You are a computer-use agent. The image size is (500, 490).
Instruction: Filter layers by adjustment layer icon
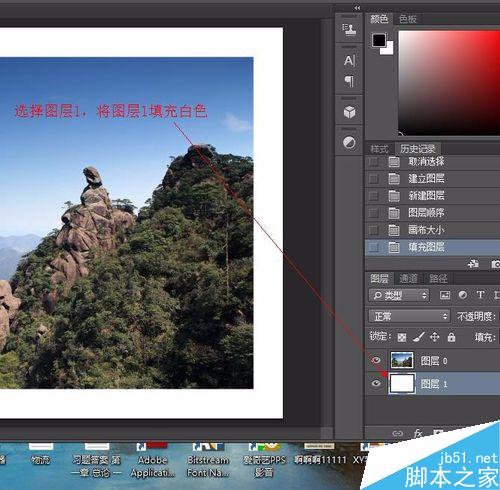[463, 295]
